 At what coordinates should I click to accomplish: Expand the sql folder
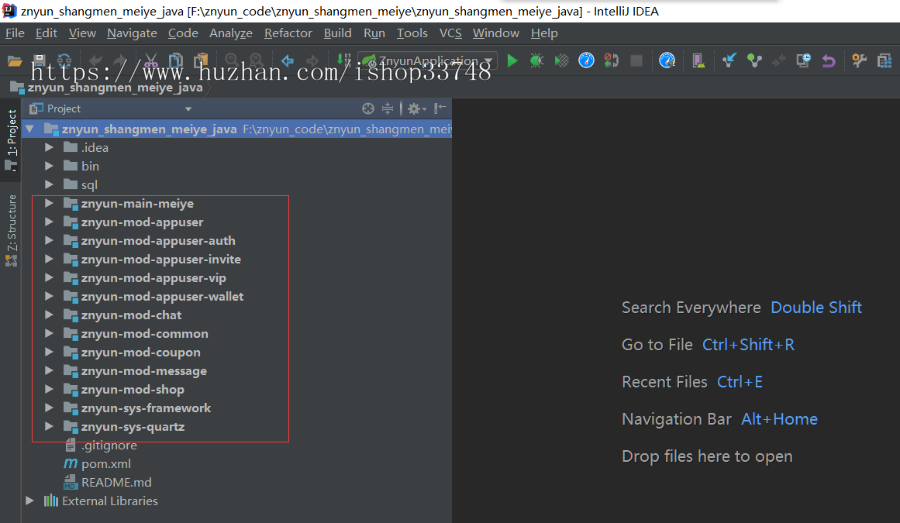click(x=49, y=184)
